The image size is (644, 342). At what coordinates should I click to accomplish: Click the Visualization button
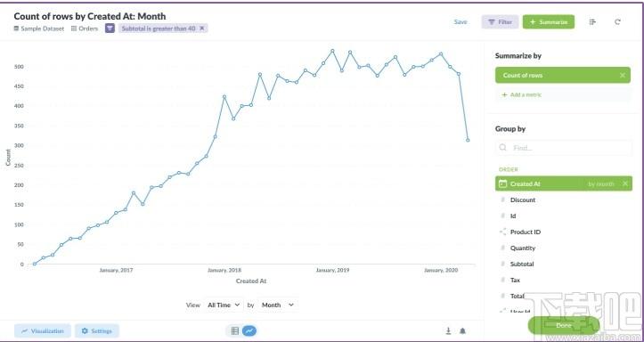[x=43, y=331]
